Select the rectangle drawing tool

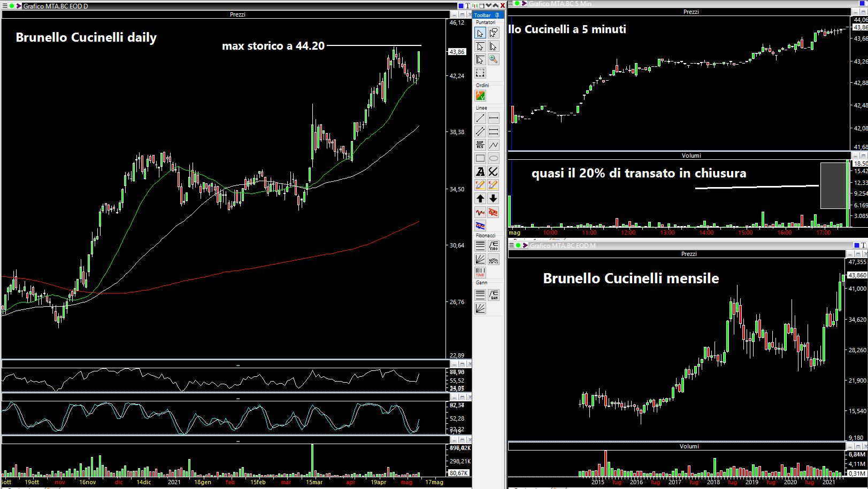pos(480,158)
